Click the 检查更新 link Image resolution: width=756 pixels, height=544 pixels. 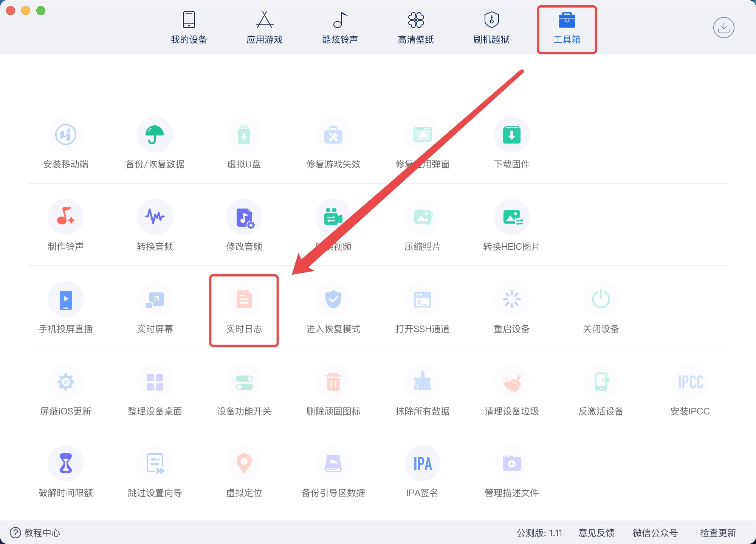click(718, 533)
